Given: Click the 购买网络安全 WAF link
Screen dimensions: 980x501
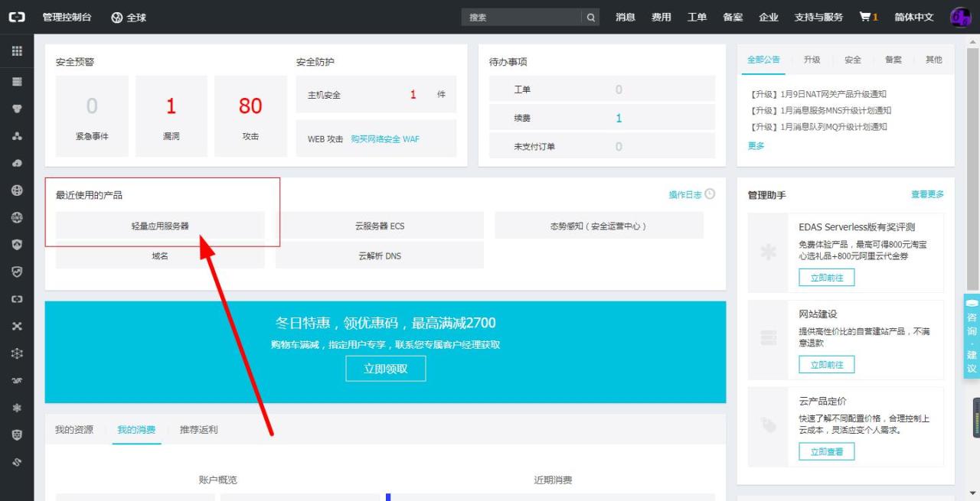Looking at the screenshot, I should 385,139.
